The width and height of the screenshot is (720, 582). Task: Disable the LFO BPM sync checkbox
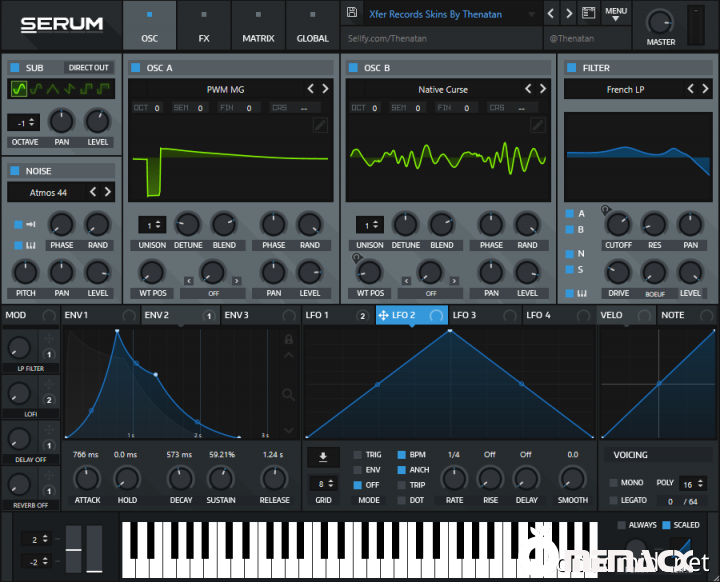[x=402, y=455]
